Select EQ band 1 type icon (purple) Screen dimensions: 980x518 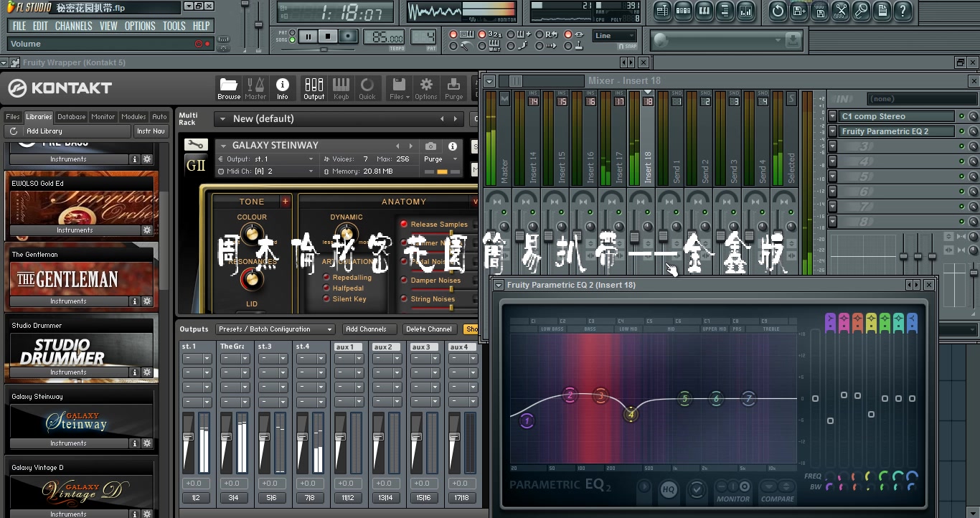(x=830, y=322)
